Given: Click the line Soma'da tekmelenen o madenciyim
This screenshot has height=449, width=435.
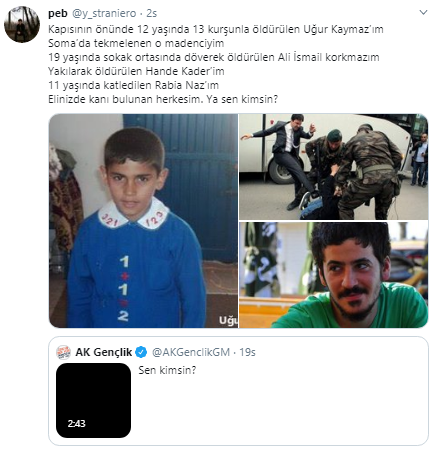Looking at the screenshot, I should point(136,43).
